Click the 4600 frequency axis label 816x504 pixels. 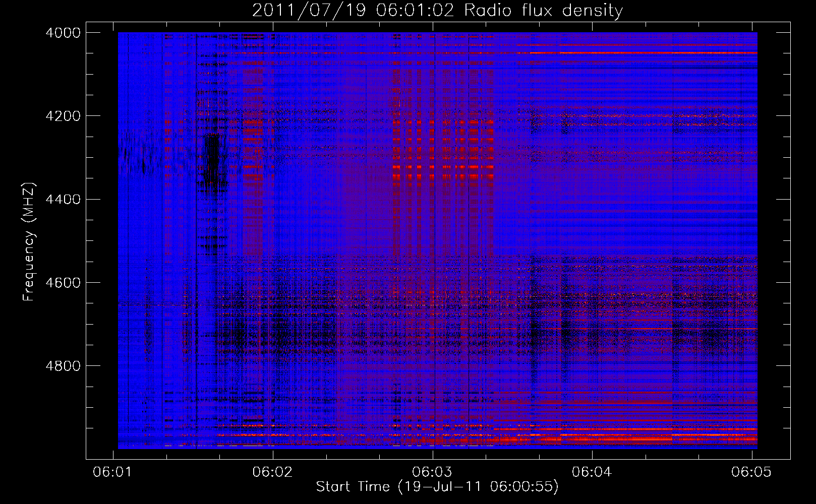coord(63,283)
